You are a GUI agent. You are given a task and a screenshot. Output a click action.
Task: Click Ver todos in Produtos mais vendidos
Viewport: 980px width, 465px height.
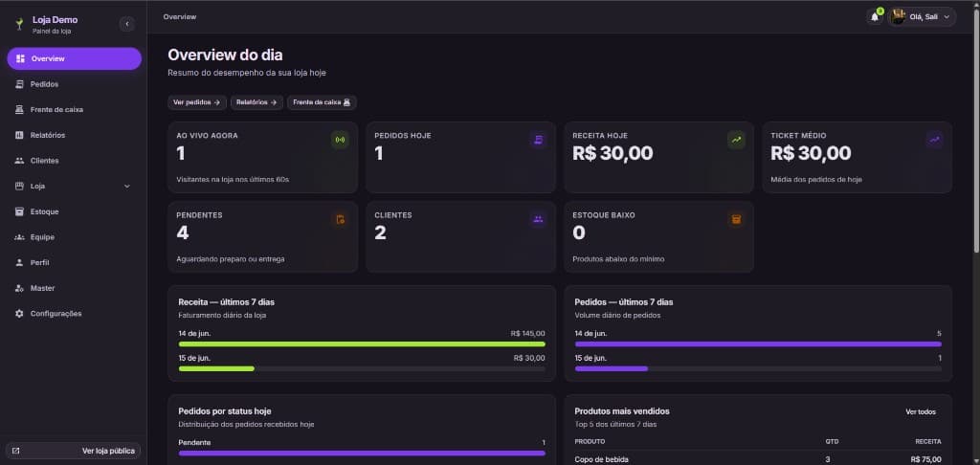click(921, 411)
